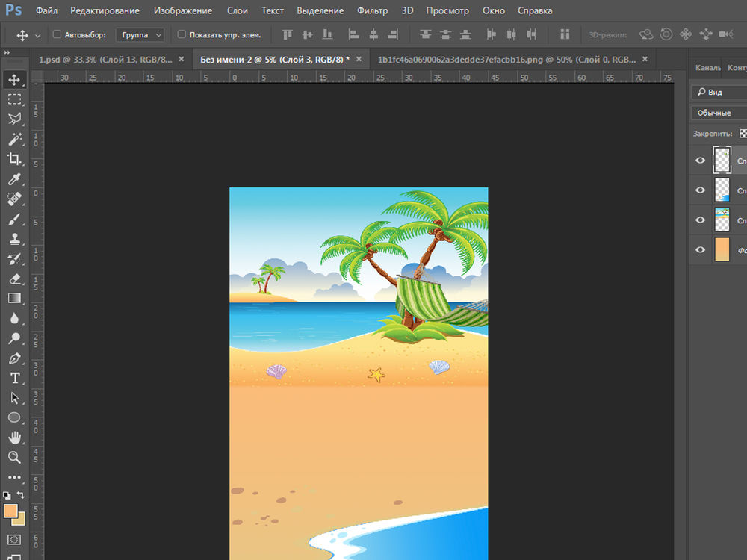Check the Показать упр. элем. option

pyautogui.click(x=182, y=34)
